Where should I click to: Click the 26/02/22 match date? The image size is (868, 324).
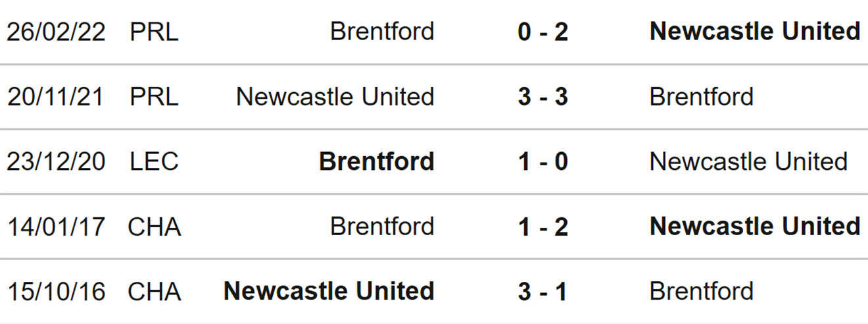click(56, 32)
